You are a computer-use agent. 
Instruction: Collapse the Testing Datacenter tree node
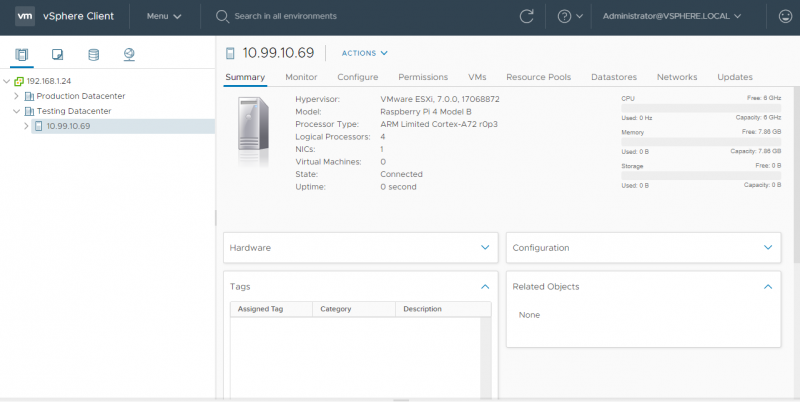tap(16, 111)
